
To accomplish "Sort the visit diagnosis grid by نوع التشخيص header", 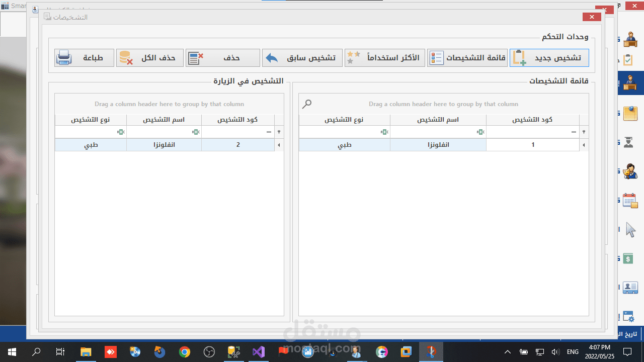I will 91,120.
